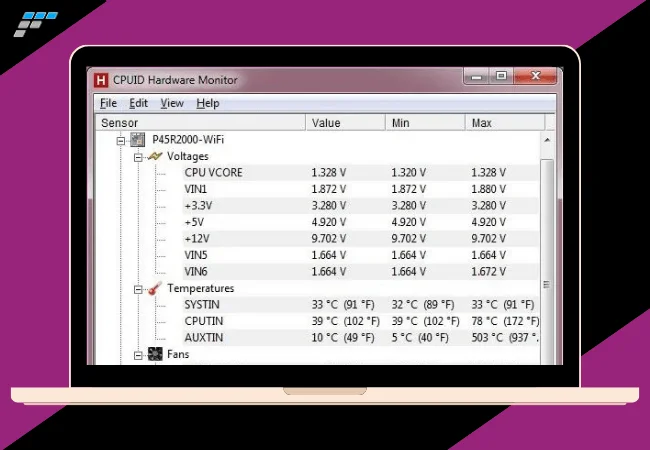Select the Fans tree label
This screenshot has height=450, width=650.
(x=178, y=354)
